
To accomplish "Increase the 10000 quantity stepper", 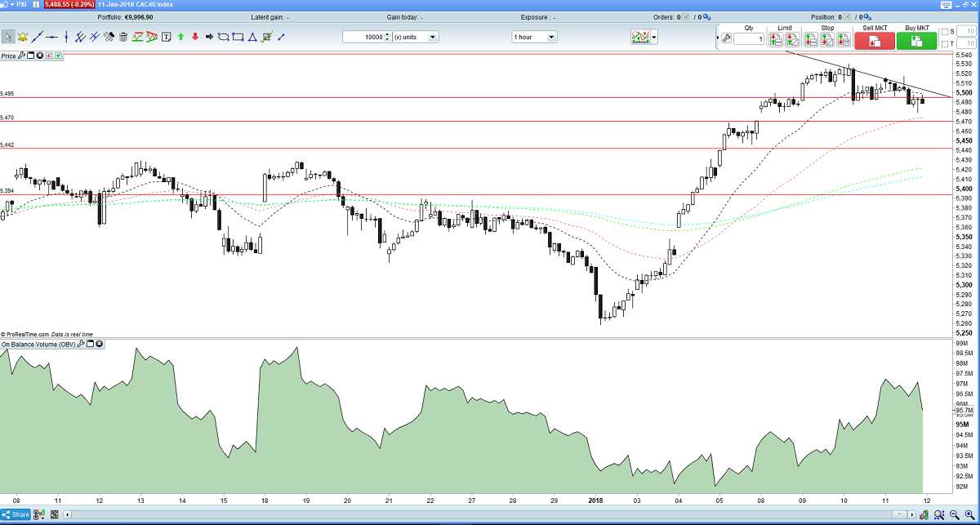I will click(388, 34).
